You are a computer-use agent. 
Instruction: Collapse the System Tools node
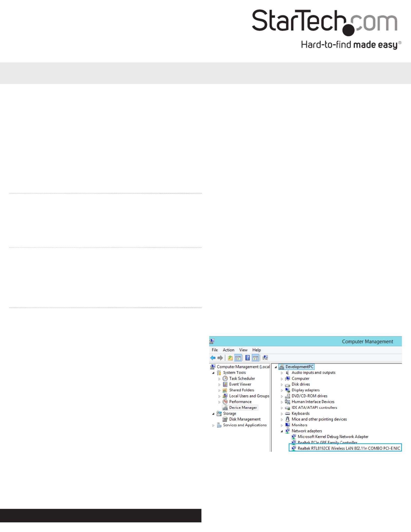pos(213,373)
